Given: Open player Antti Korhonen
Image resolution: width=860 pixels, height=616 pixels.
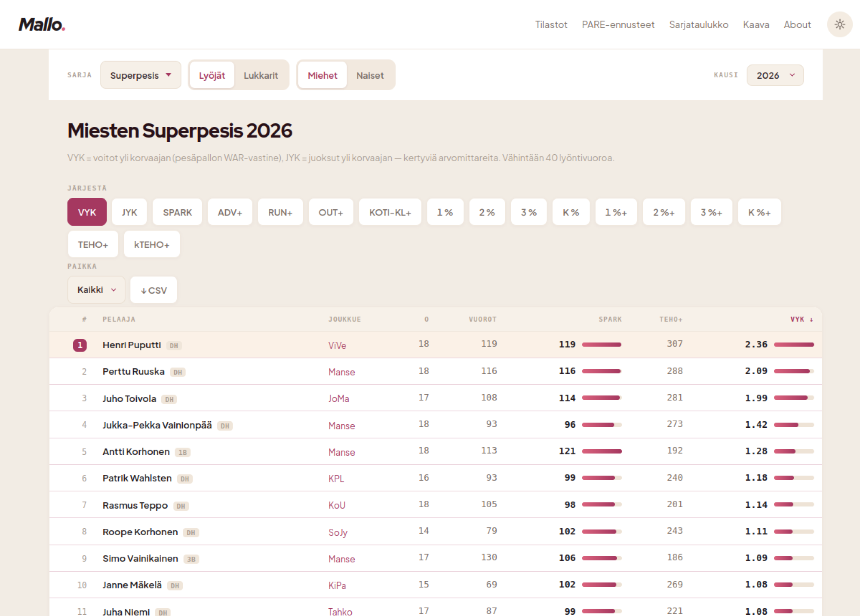Looking at the screenshot, I should 136,451.
